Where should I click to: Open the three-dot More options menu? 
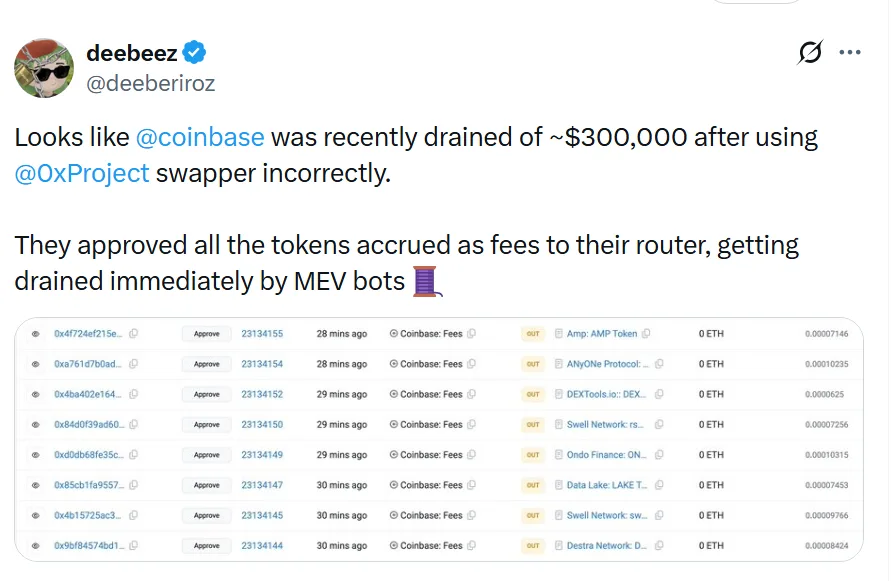click(850, 53)
